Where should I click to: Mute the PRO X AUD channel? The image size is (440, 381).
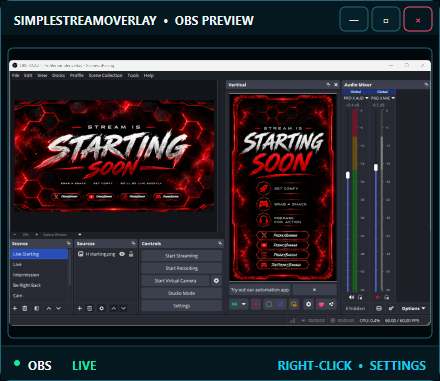(352, 297)
